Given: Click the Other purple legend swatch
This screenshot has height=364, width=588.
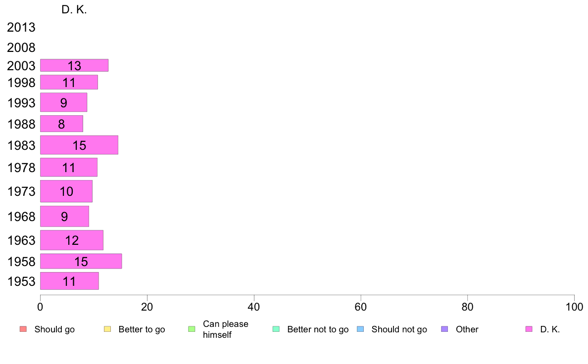Looking at the screenshot, I should [x=445, y=329].
